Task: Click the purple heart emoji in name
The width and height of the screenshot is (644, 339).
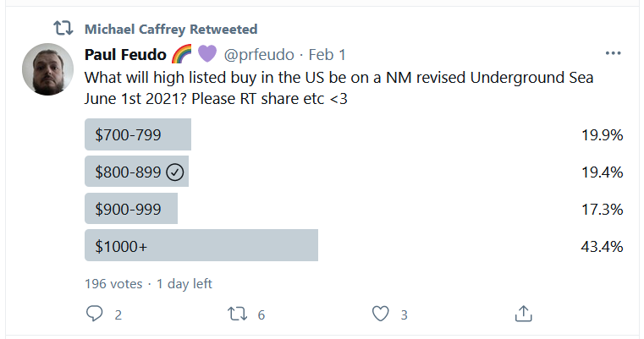Action: coord(207,54)
